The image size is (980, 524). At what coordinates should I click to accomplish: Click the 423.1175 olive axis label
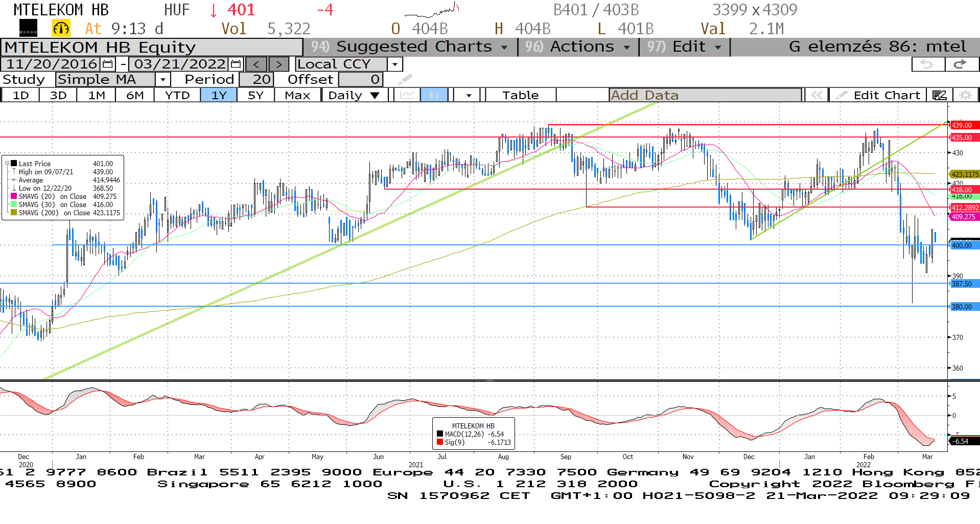[x=965, y=174]
